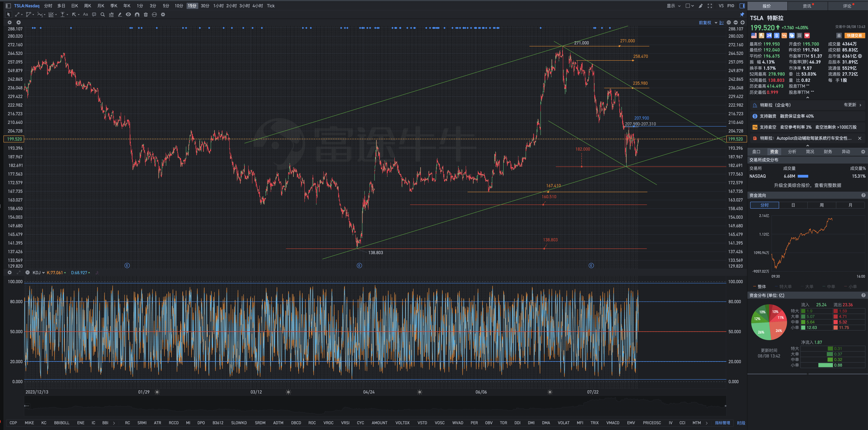The image size is (868, 430).
Task: Switch to the 日K timeframe
Action: [x=74, y=6]
